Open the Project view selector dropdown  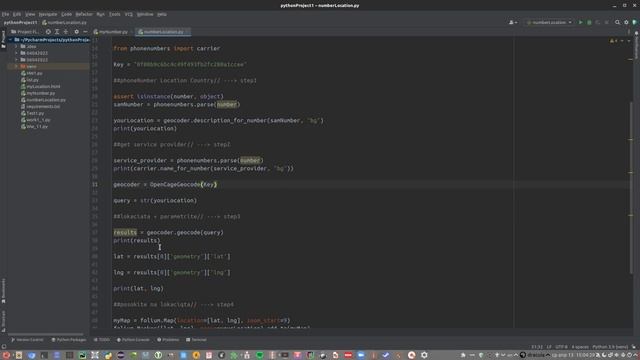pos(25,32)
